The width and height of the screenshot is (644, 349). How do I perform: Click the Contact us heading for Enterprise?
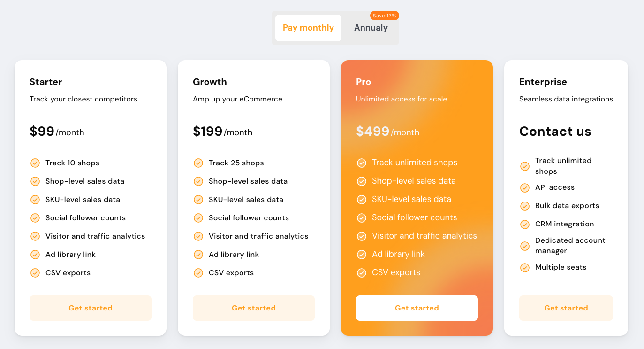(x=555, y=132)
